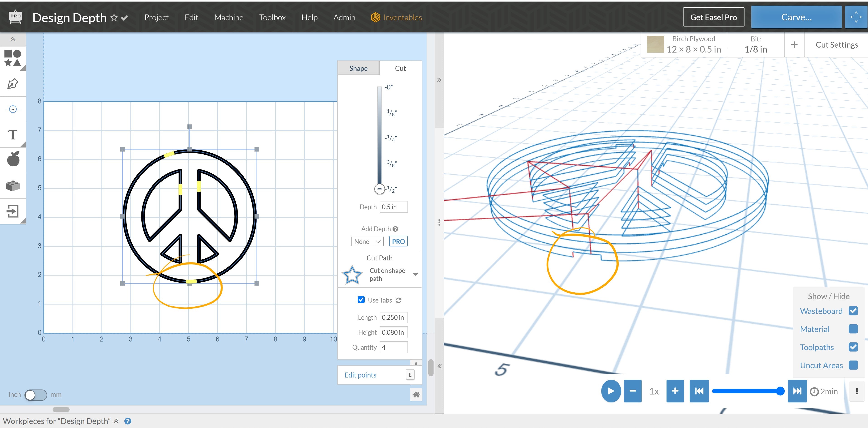The image size is (868, 428).
Task: Open the Add Depth None dropdown
Action: (x=367, y=241)
